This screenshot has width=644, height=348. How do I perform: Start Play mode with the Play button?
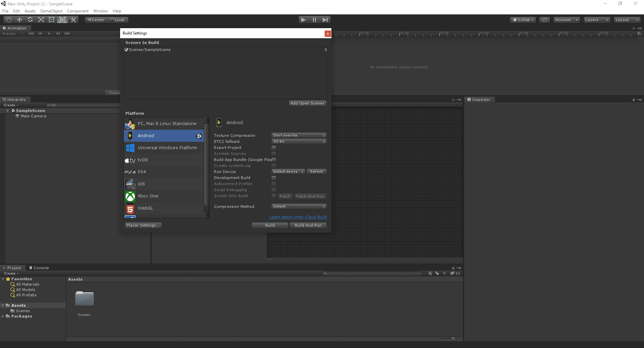click(304, 20)
